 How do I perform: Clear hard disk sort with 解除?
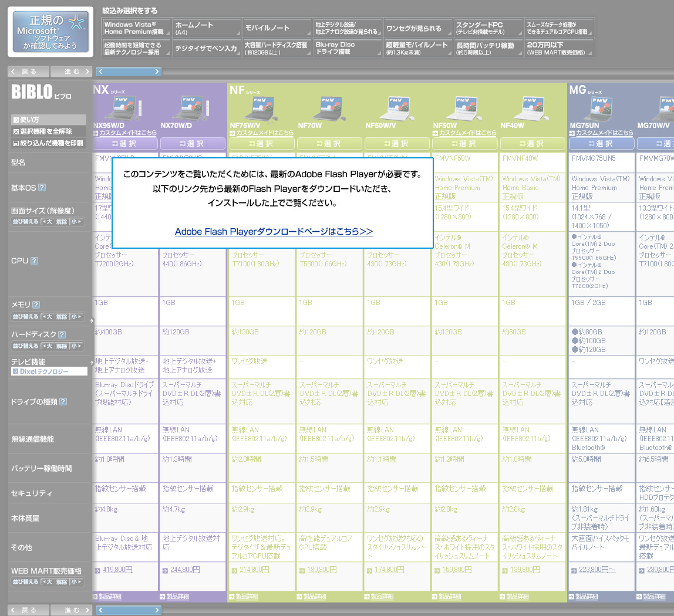click(62, 346)
